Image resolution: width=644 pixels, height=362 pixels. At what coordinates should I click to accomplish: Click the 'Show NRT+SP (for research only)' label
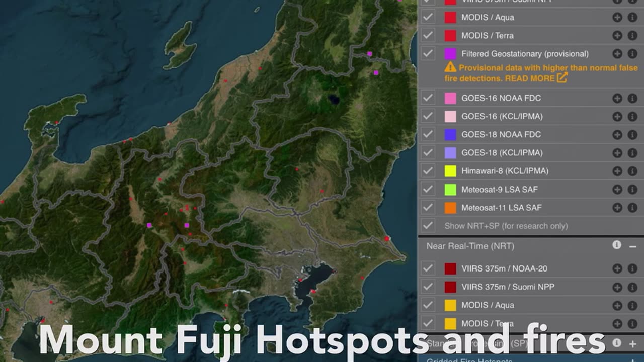pos(506,226)
